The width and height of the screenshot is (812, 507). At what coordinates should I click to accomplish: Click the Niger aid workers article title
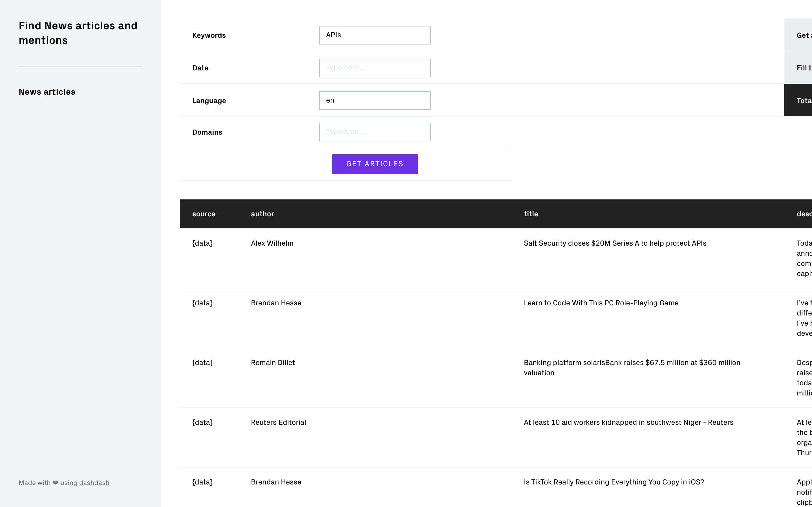tap(628, 422)
